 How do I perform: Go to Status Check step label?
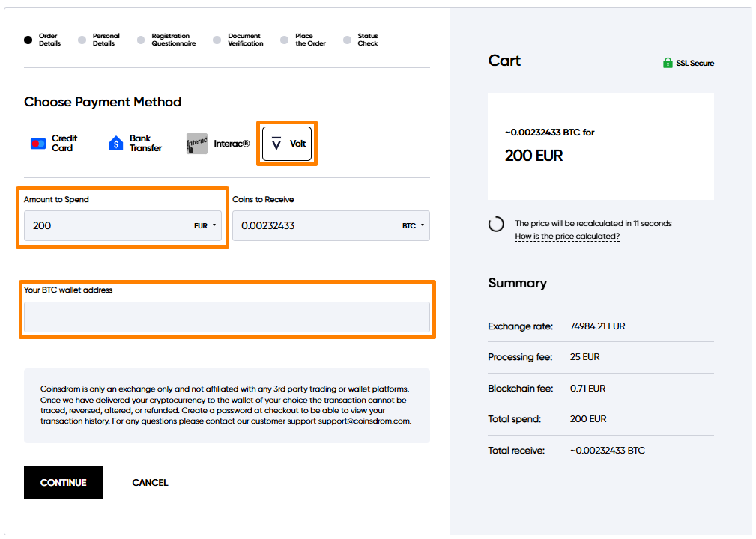click(x=368, y=40)
